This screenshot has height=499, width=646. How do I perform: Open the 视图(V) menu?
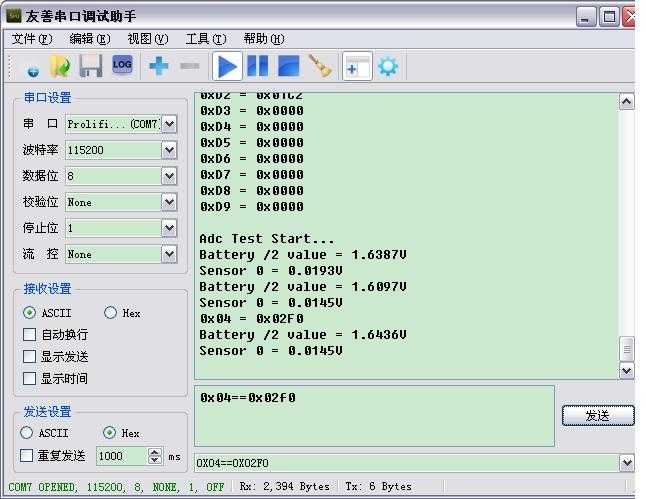148,39
